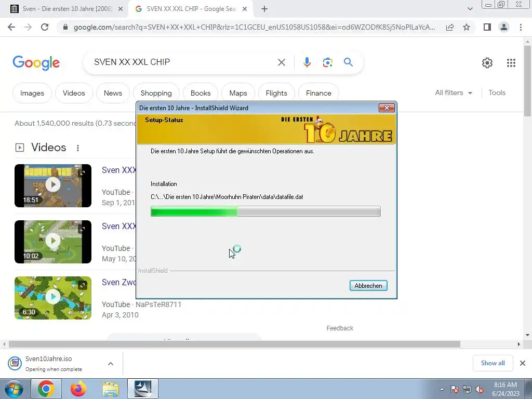Filter results by Maps
Screen dimensions: 532x399
[x=238, y=93]
